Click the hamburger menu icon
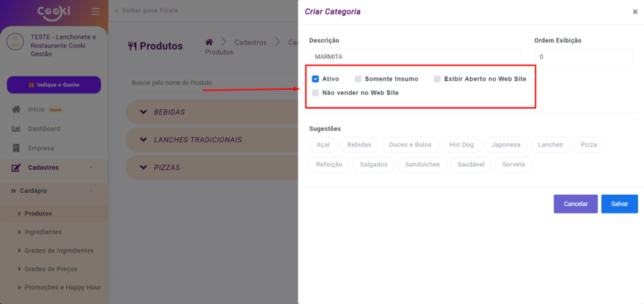The width and height of the screenshot is (644, 304). pyautogui.click(x=96, y=11)
